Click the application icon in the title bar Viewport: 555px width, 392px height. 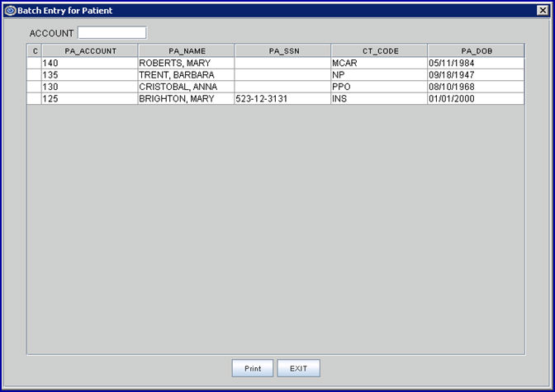coord(10,11)
